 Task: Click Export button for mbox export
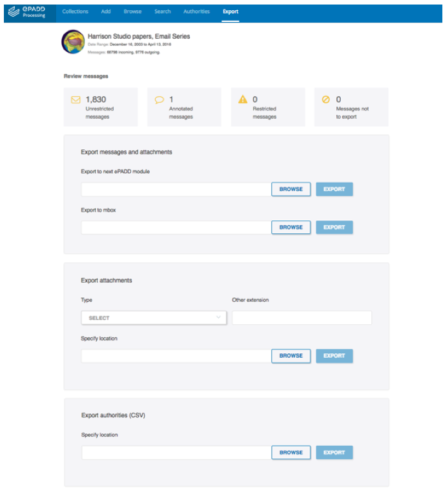334,227
